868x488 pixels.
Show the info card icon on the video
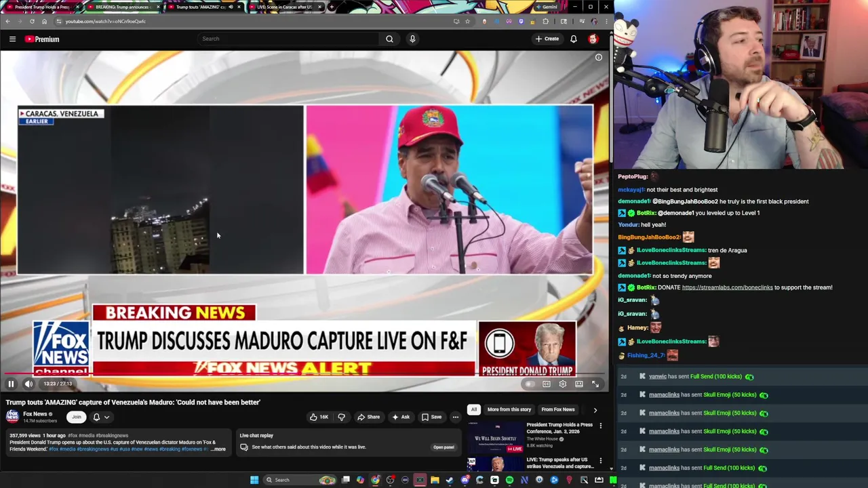[599, 58]
